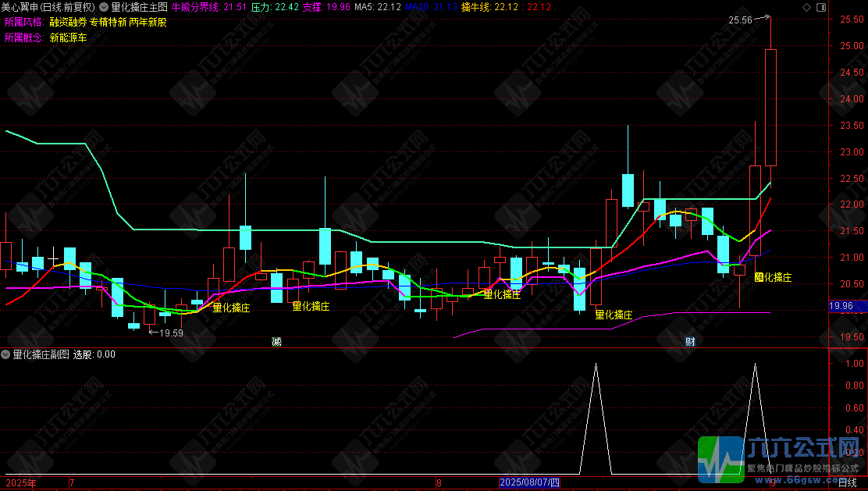Viewport: 868px width, 491px height.
Task: Open the 量化擒庄副图 indicator dropdown arrow
Action: [5, 354]
